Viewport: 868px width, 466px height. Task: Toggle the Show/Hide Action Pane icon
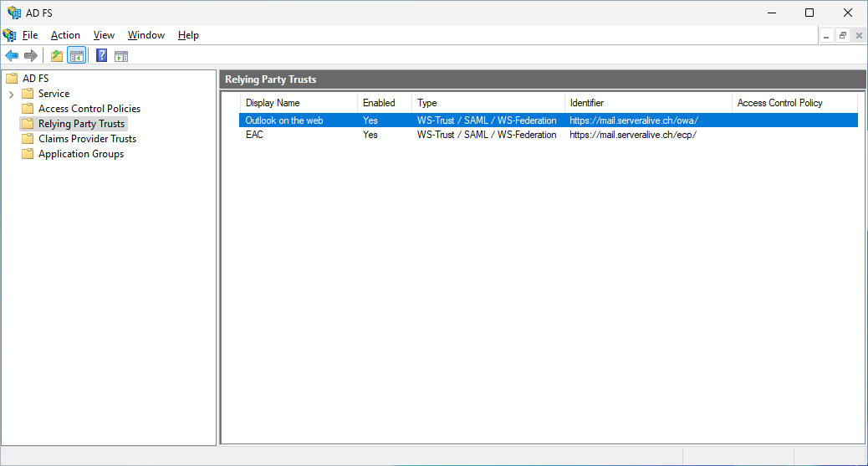pos(121,56)
